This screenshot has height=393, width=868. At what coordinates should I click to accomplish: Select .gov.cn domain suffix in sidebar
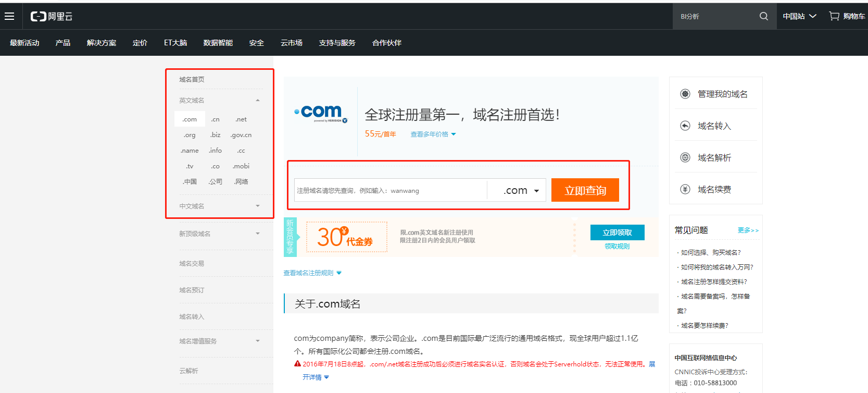click(x=241, y=135)
